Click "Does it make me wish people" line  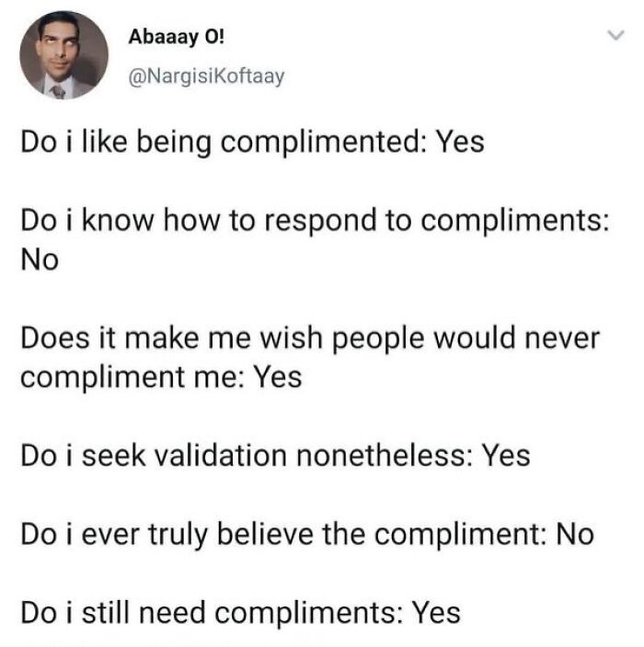[x=309, y=339]
